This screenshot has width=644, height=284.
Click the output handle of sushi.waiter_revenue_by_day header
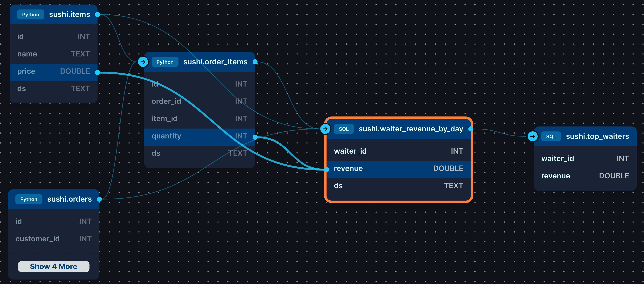pyautogui.click(x=470, y=129)
